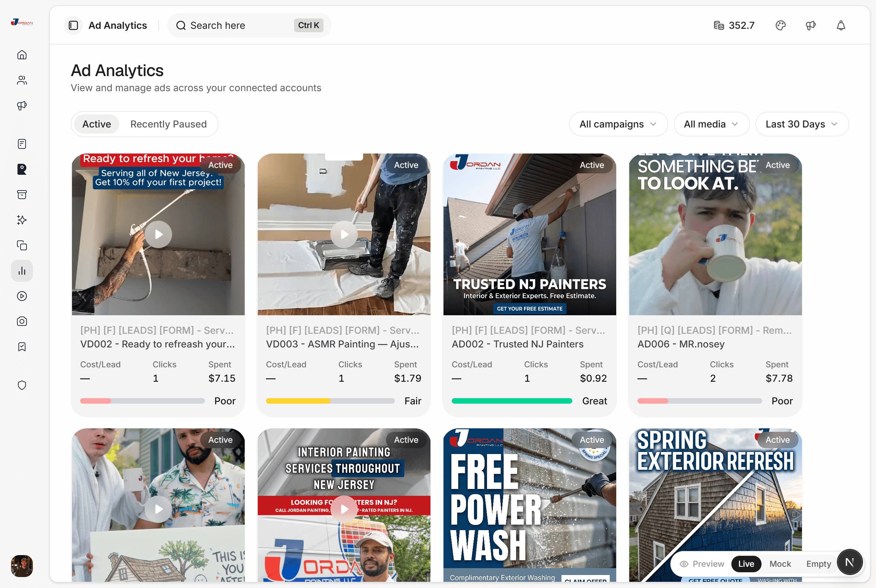Viewport: 876px width, 588px height.
Task: Open the AD006 - MR.nosey title
Action: click(x=681, y=344)
